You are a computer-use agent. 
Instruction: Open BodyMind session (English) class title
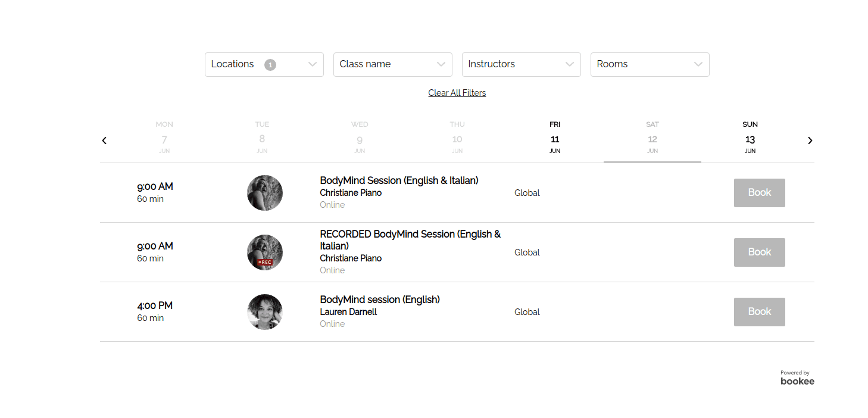click(x=380, y=300)
